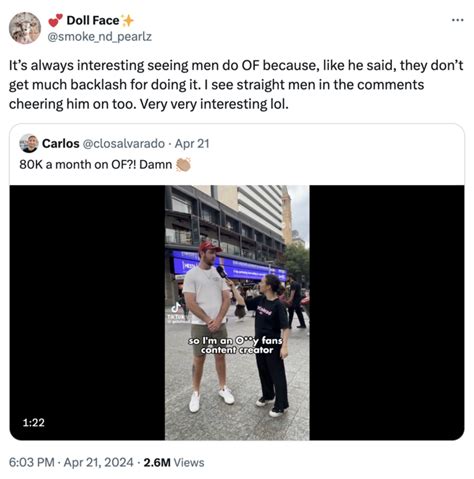Click the Carlos display name in quote
The width and height of the screenshot is (474, 479).
click(61, 144)
